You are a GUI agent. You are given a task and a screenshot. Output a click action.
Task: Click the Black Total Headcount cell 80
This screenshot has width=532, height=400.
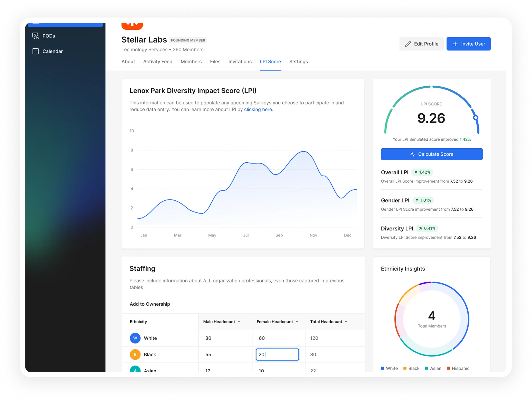pos(335,354)
